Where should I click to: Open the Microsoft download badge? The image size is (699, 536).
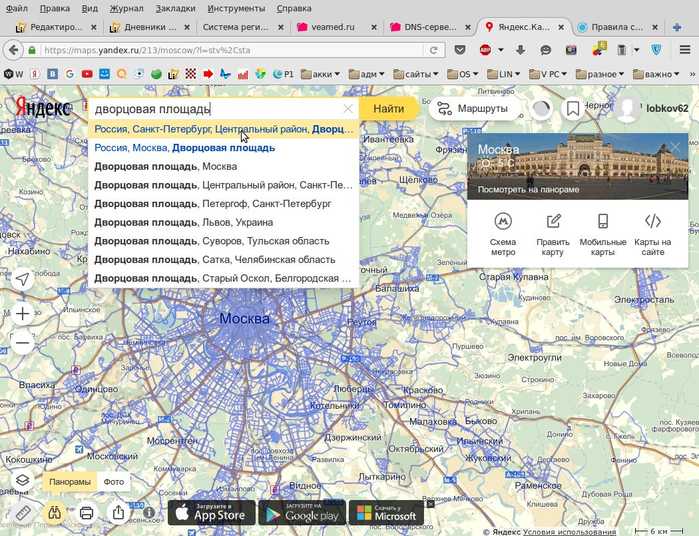387,513
